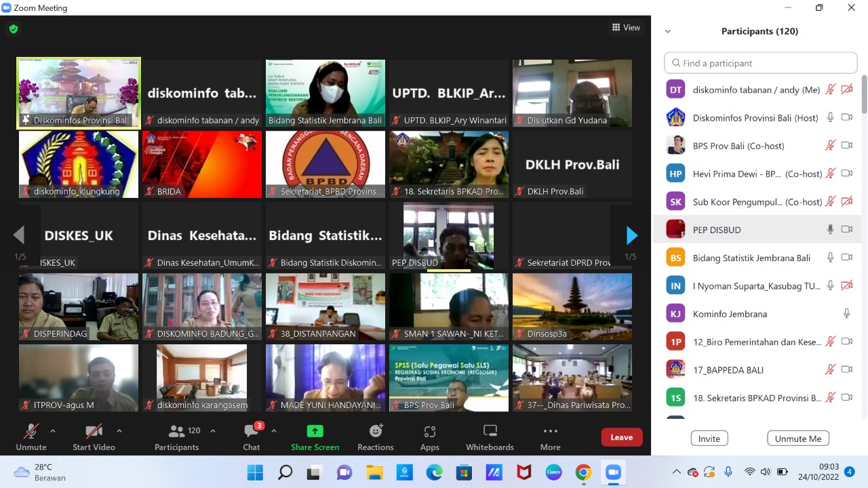Image resolution: width=868 pixels, height=488 pixels.
Task: Open weather widget showing 28°C Berawan
Action: (41, 472)
